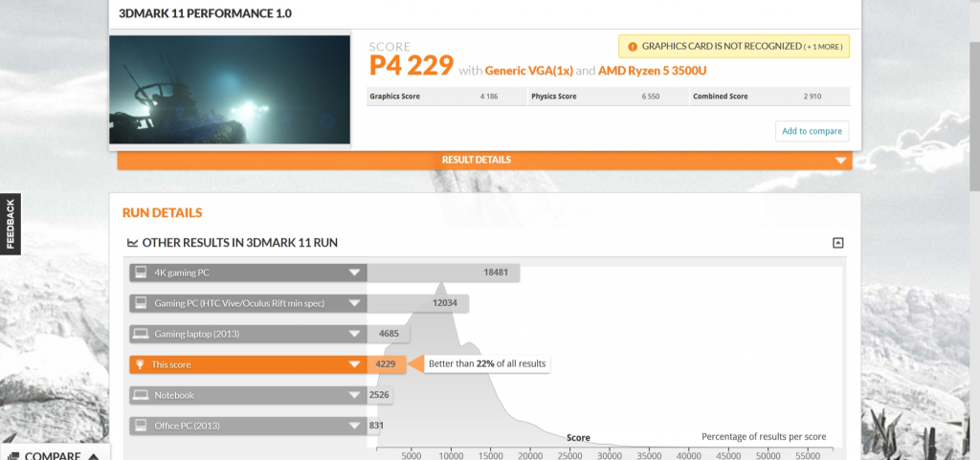Click the 10000 axis tick label

click(451, 455)
